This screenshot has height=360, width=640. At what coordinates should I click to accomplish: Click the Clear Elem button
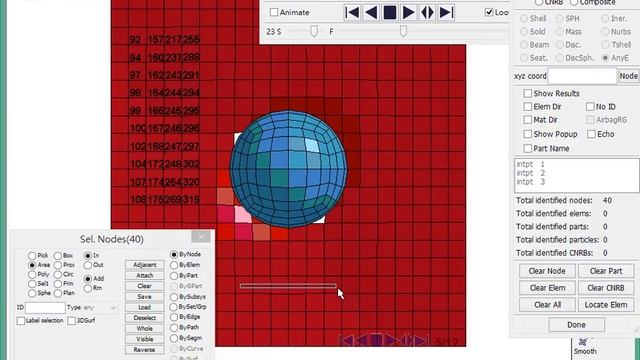pyautogui.click(x=547, y=288)
